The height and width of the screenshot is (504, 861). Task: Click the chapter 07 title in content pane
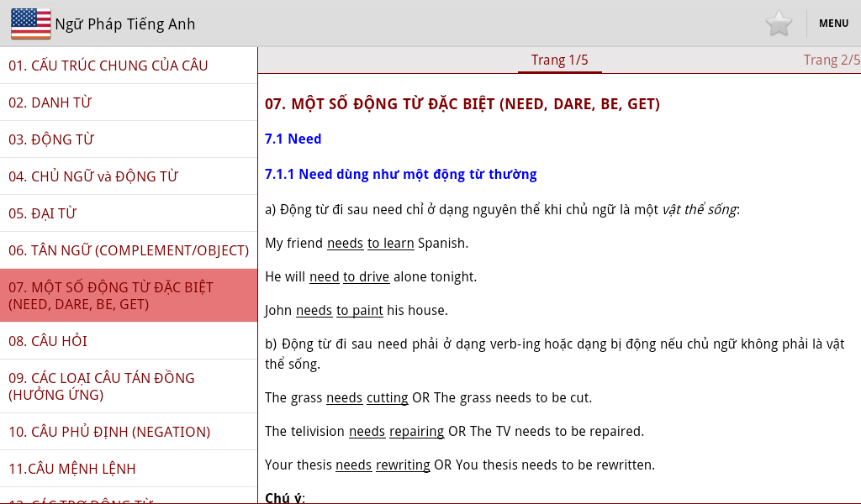(462, 104)
